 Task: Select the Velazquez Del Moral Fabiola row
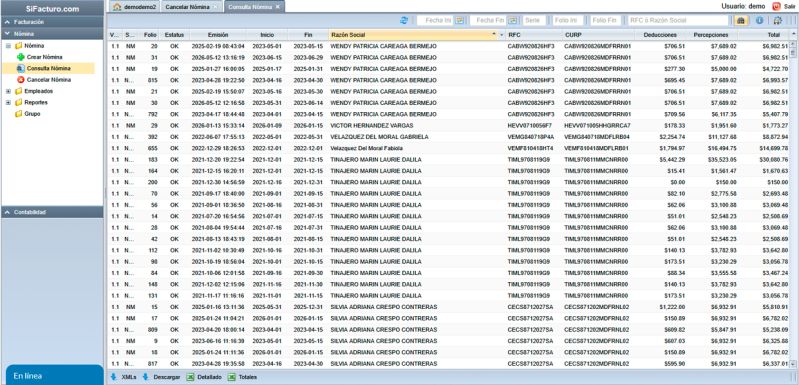[448, 148]
